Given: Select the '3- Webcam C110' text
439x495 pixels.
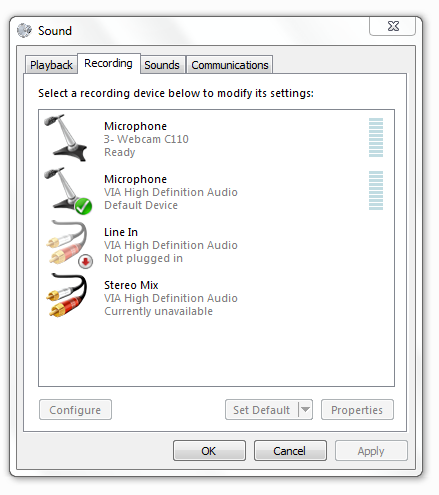Looking at the screenshot, I should point(146,139).
